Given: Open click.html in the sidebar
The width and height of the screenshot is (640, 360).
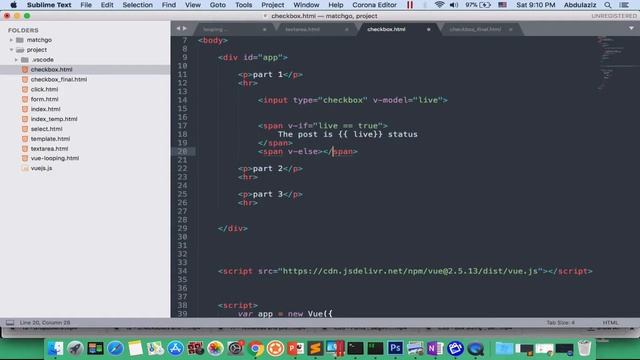Looking at the screenshot, I should (x=44, y=89).
